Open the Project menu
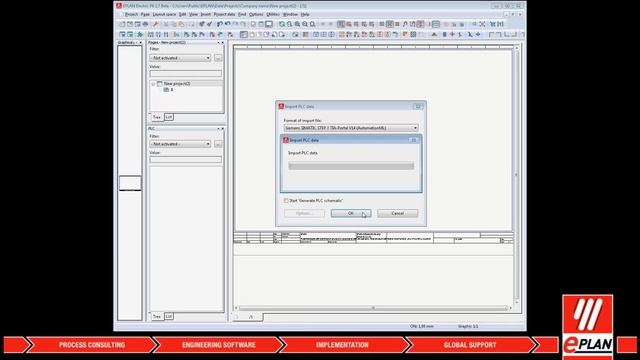The height and width of the screenshot is (360, 640). pyautogui.click(x=131, y=14)
